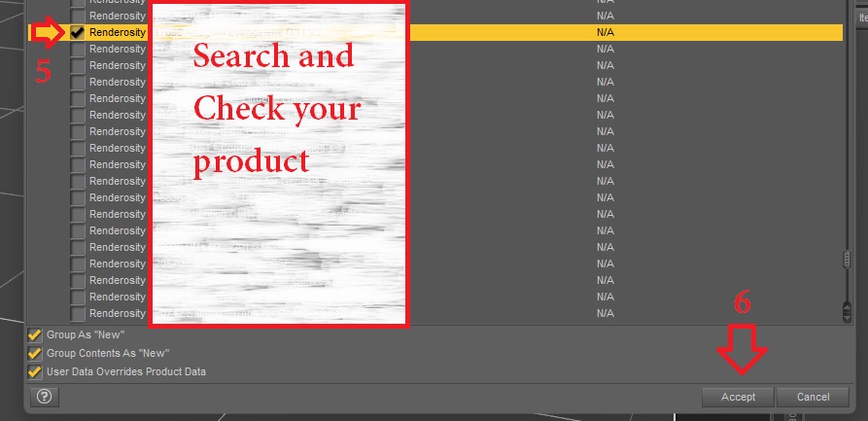This screenshot has width=868, height=421.
Task: Select the Renderosity label in the highlighted row
Action: pyautogui.click(x=118, y=33)
